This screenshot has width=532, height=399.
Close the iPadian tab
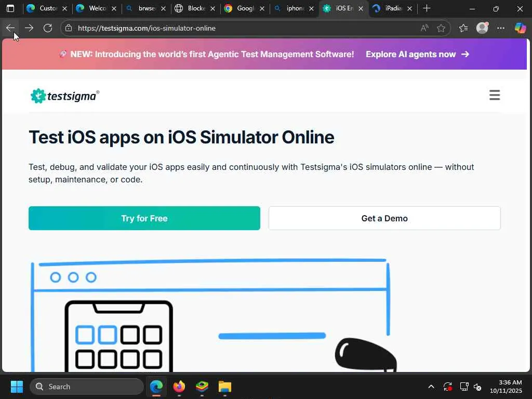pyautogui.click(x=410, y=8)
